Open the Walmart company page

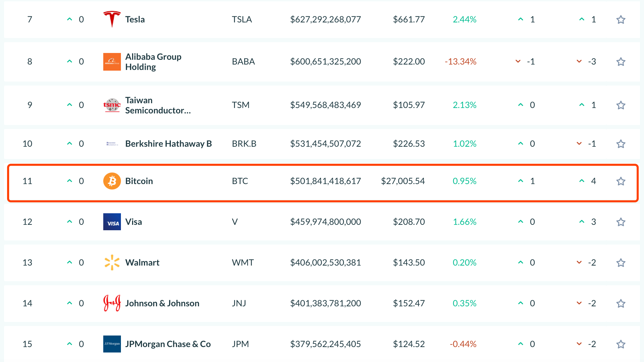point(142,263)
